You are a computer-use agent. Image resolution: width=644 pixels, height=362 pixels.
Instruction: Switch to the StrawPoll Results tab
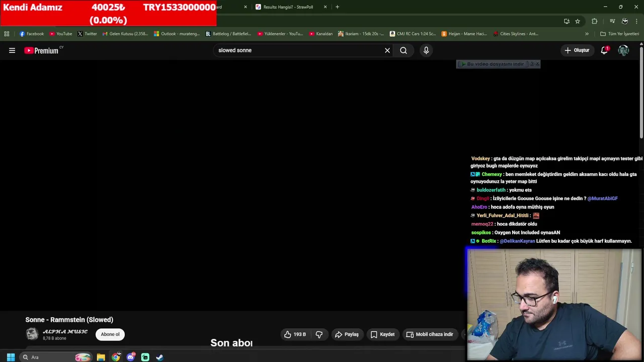pos(288,7)
